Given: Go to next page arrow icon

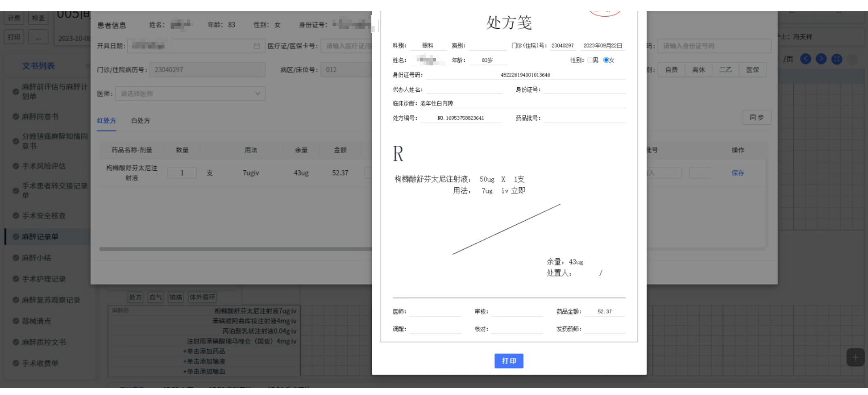Looking at the screenshot, I should [821, 59].
